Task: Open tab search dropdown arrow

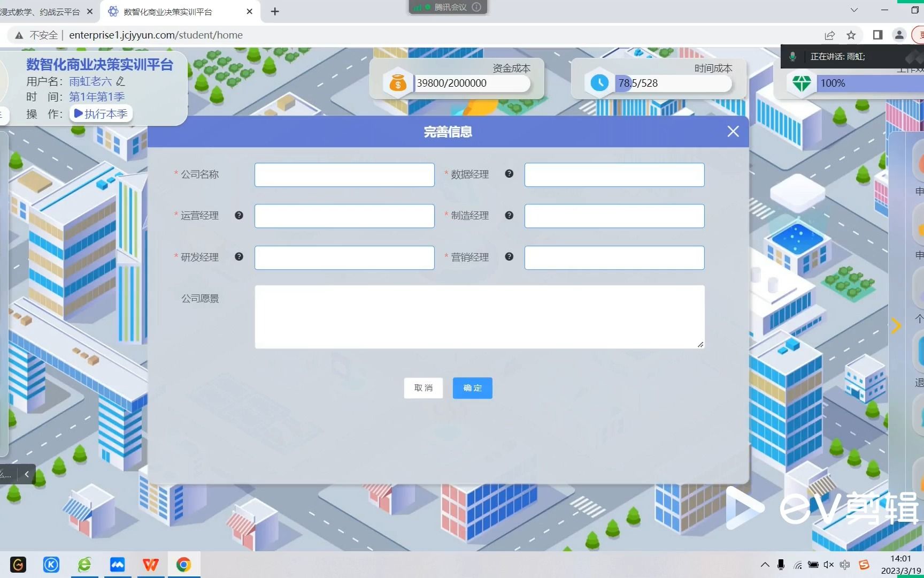Action: 854,10
